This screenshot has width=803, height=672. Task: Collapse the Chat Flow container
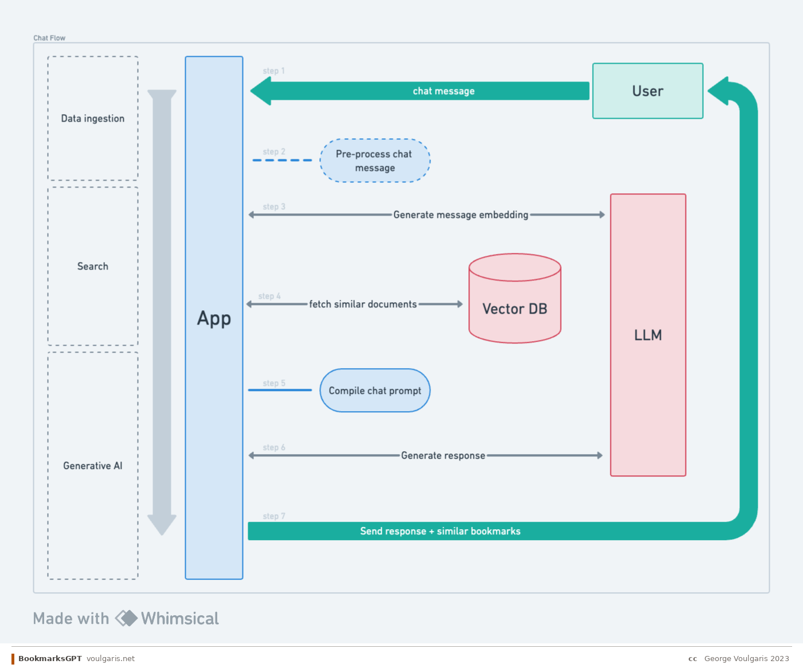tap(49, 38)
